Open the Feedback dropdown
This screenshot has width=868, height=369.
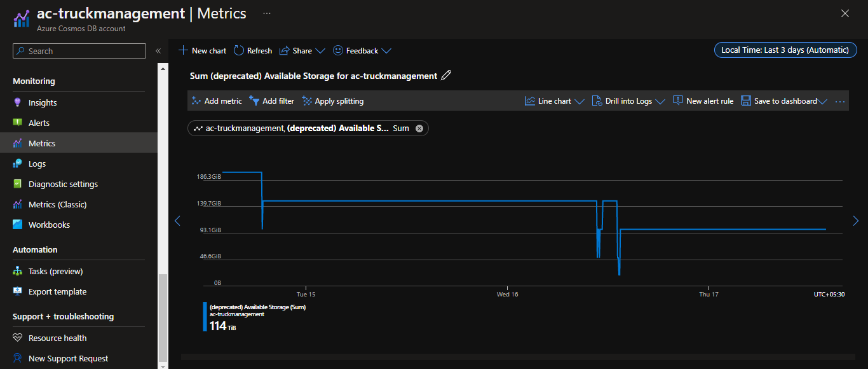[362, 50]
